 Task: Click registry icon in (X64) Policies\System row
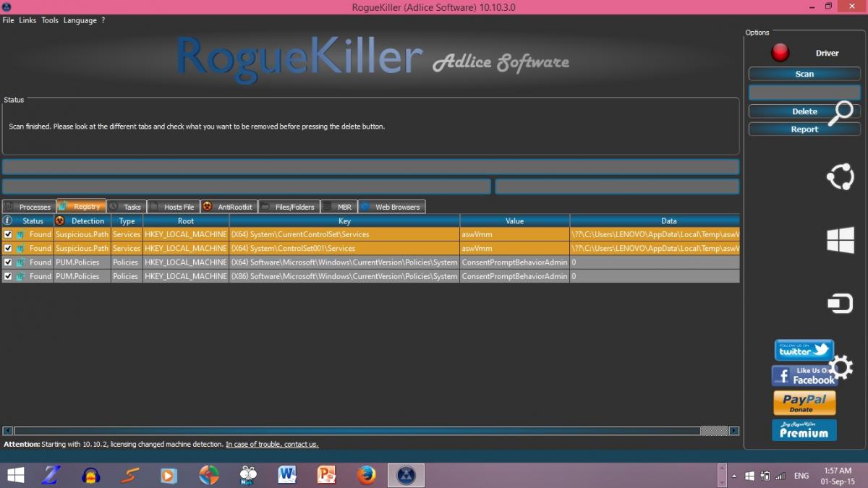(x=20, y=262)
